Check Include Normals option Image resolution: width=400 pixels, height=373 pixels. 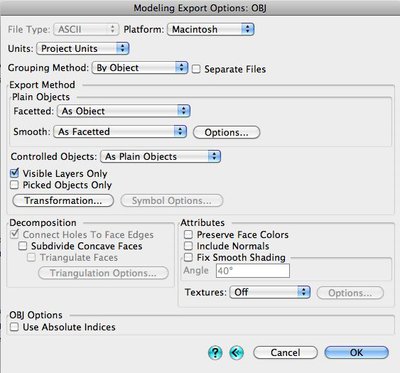pyautogui.click(x=188, y=246)
